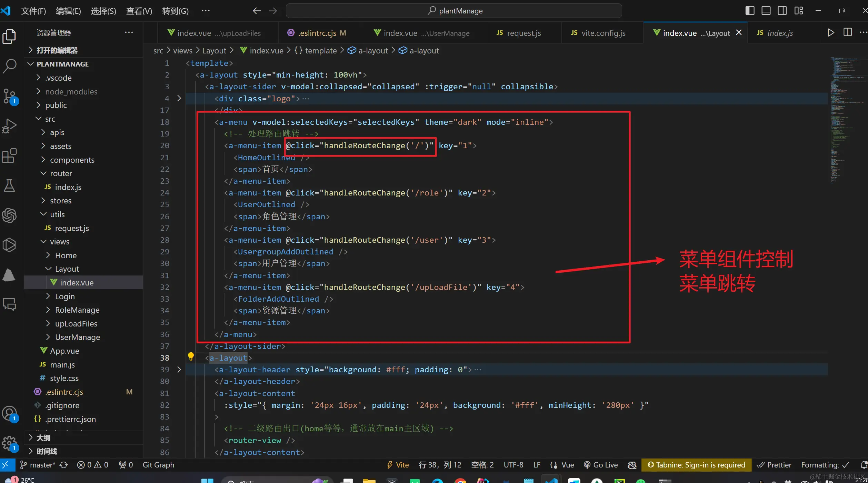Screen dimensions: 868x483
Task: Open Explorer panel more actions ellipsis
Action: click(129, 32)
